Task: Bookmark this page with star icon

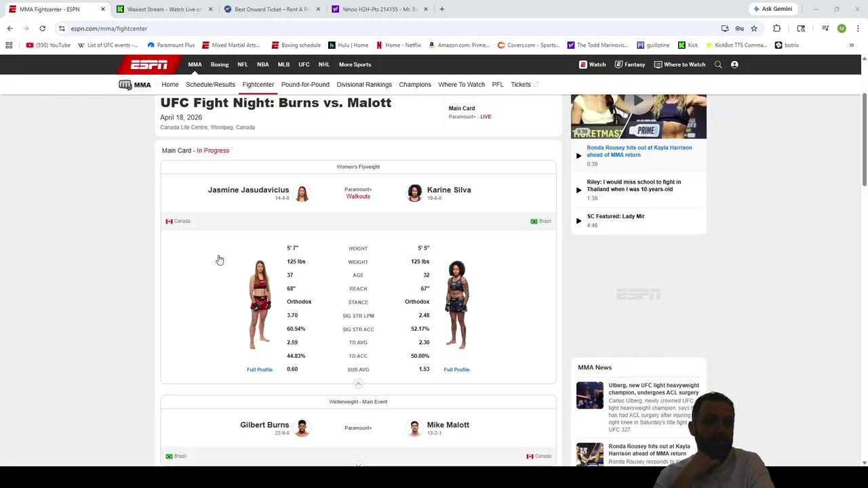Action: coord(753,28)
